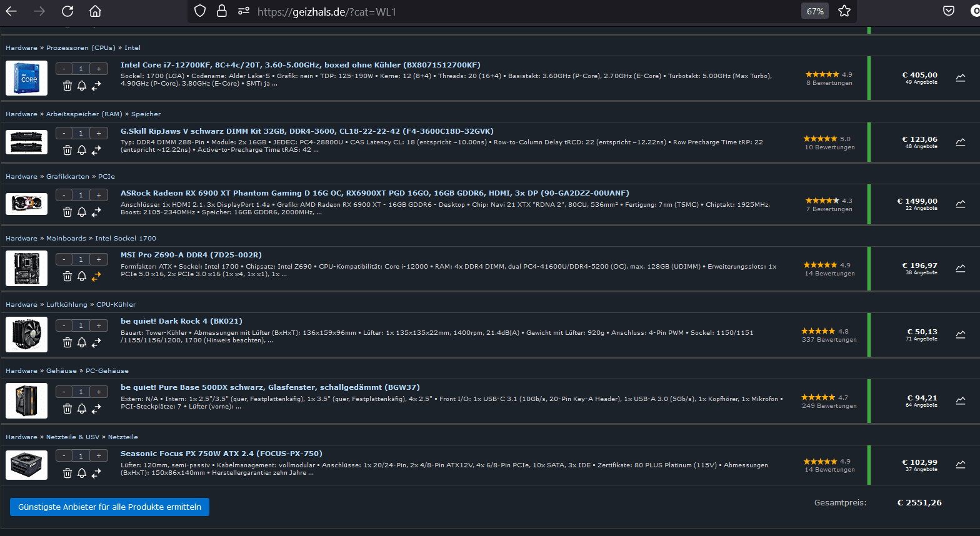
Task: Click orange swap arrows for MSI Pro Z690-A
Action: tap(96, 276)
